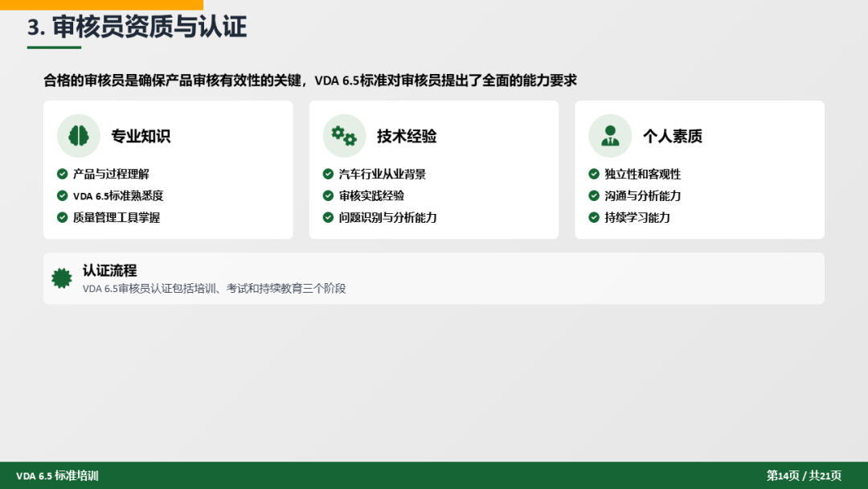Click the footer label VDA 6.5 标准培训
This screenshot has height=489, width=868.
[57, 475]
